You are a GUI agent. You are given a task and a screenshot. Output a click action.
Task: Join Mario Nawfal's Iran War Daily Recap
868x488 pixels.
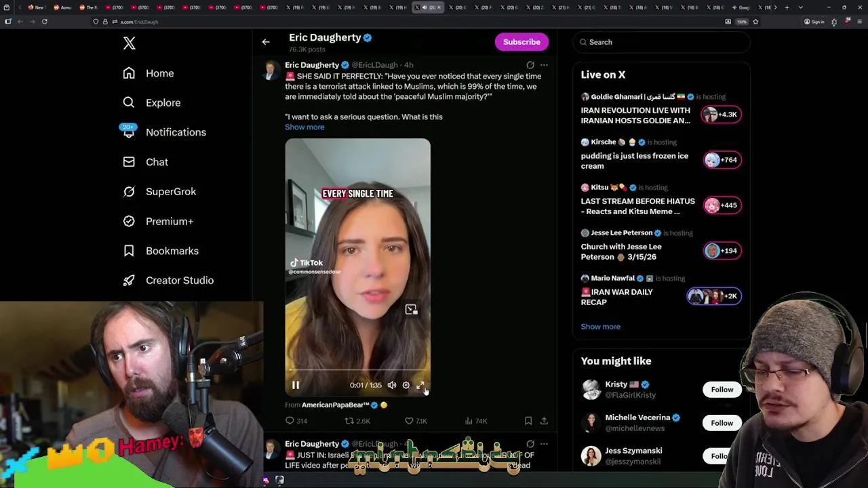click(x=616, y=297)
